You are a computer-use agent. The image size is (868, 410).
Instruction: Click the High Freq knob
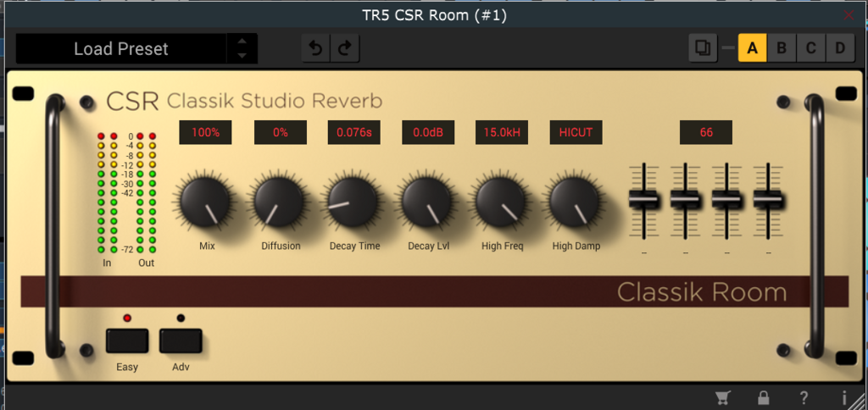(500, 202)
